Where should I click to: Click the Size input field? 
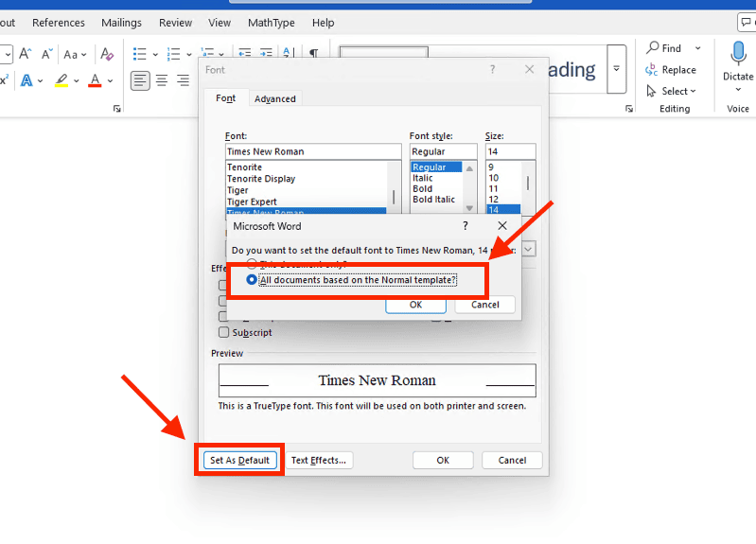(511, 151)
